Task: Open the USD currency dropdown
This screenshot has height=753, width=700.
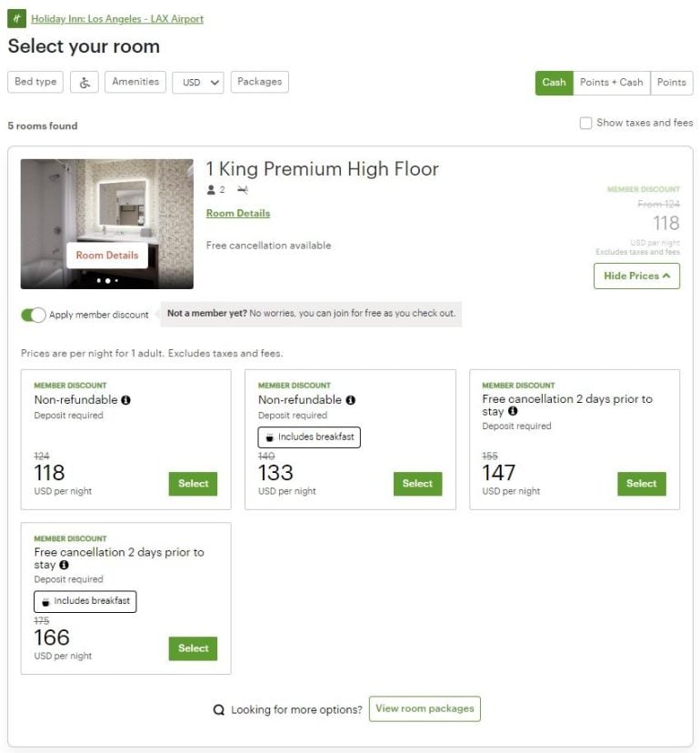Action: pyautogui.click(x=197, y=82)
